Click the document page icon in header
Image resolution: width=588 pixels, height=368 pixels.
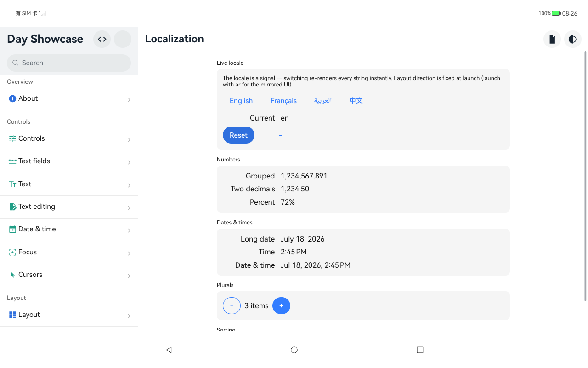tap(552, 39)
